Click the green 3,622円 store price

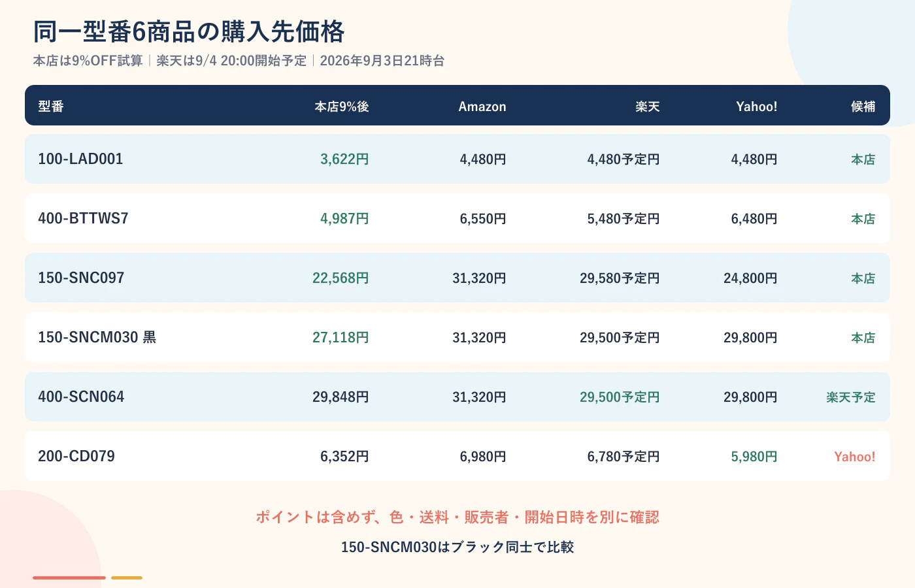pyautogui.click(x=344, y=159)
